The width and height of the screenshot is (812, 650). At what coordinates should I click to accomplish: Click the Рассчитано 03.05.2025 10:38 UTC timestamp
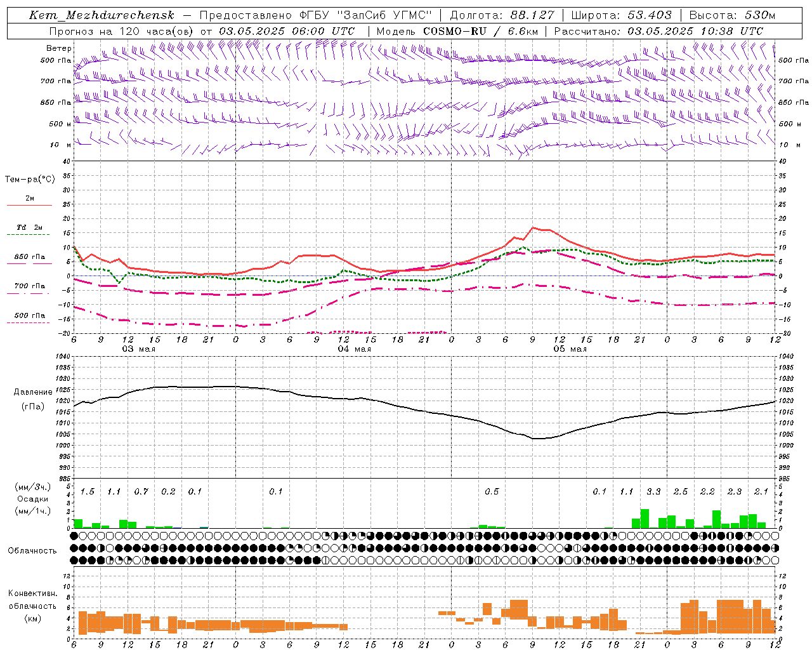click(658, 31)
